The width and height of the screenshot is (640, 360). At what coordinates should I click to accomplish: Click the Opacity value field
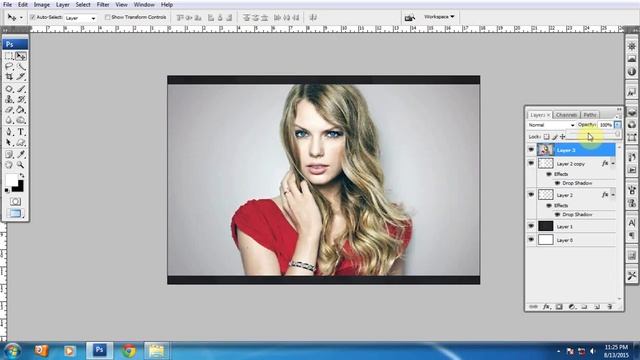tap(606, 125)
